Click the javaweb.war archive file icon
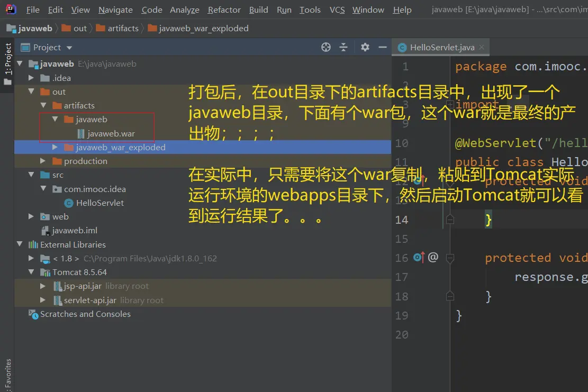This screenshot has height=392, width=588. click(x=81, y=134)
